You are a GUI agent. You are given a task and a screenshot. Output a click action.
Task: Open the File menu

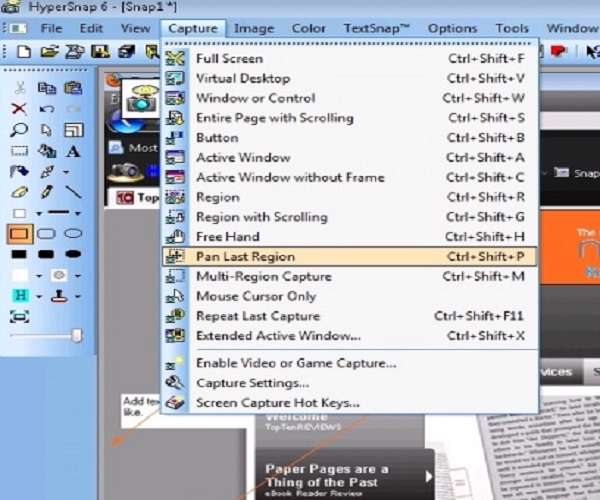(51, 28)
